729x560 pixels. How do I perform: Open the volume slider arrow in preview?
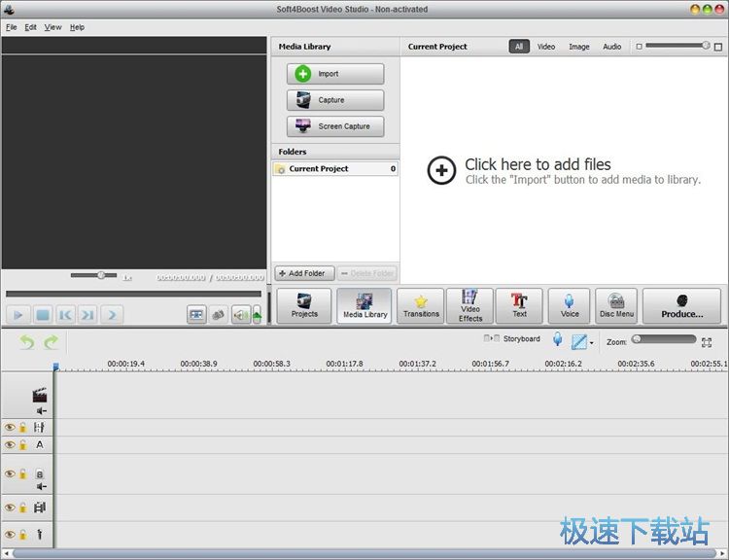tap(257, 315)
